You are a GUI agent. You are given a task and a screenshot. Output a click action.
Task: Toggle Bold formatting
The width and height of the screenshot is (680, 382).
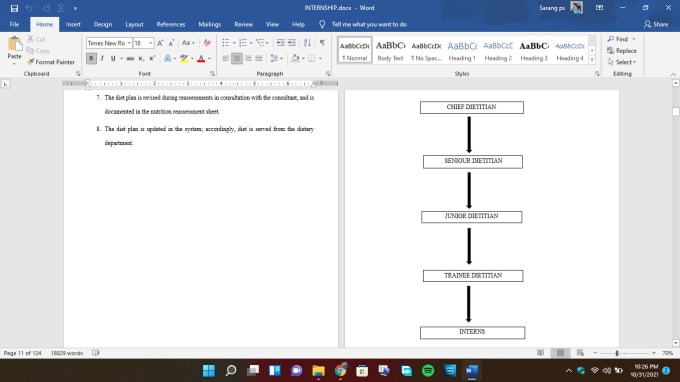pos(91,58)
